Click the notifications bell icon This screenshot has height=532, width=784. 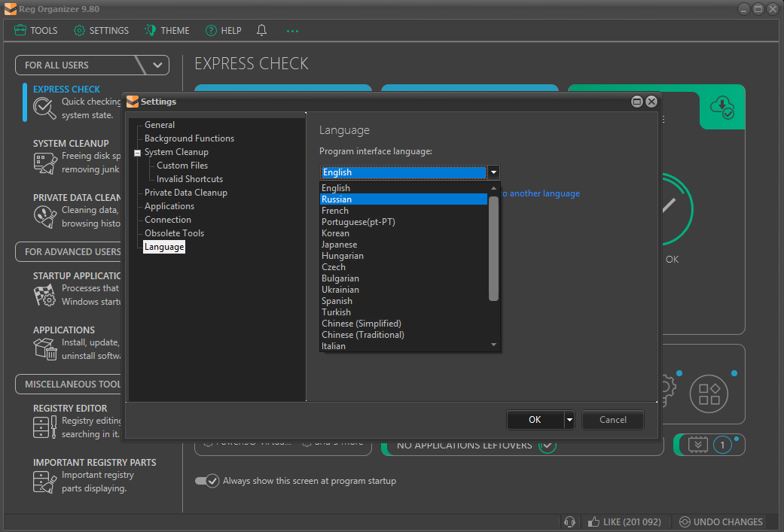pos(261,30)
